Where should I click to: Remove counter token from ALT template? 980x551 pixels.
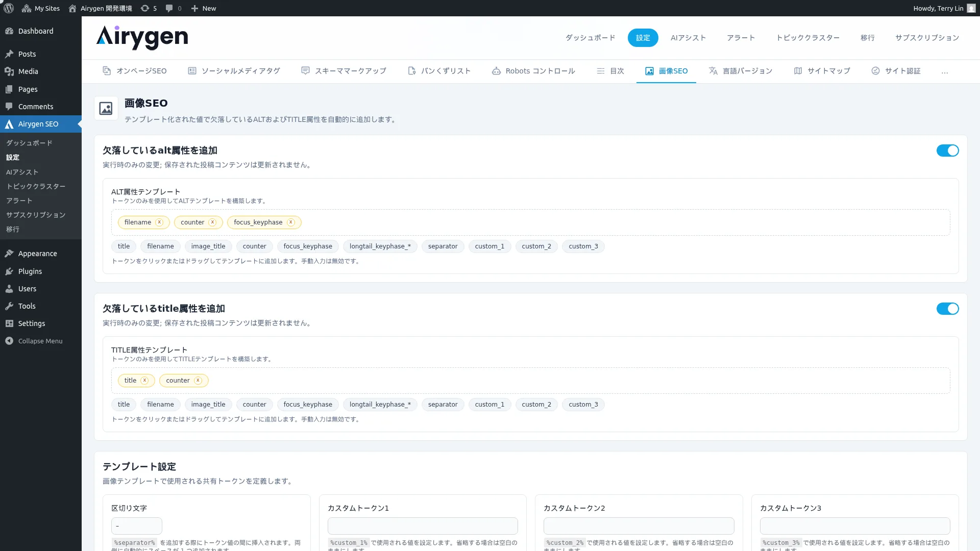pos(212,222)
